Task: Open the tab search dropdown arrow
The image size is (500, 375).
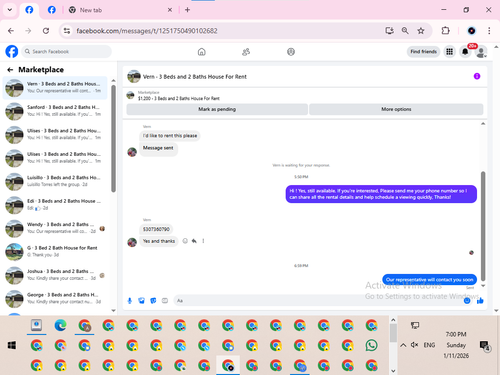Action: tap(10, 10)
